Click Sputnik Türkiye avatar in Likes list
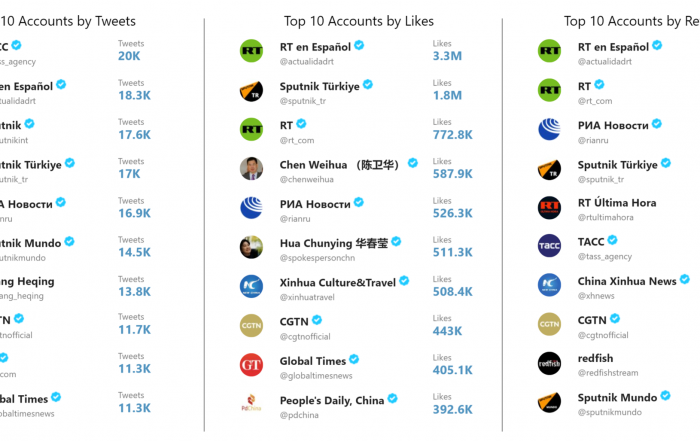Viewport: 700px width, 441px height. (x=251, y=90)
